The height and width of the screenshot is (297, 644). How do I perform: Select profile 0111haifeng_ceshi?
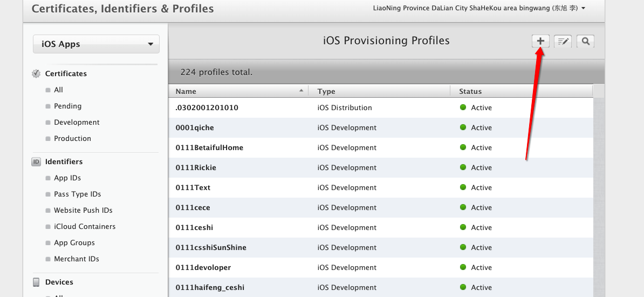pyautogui.click(x=381, y=287)
